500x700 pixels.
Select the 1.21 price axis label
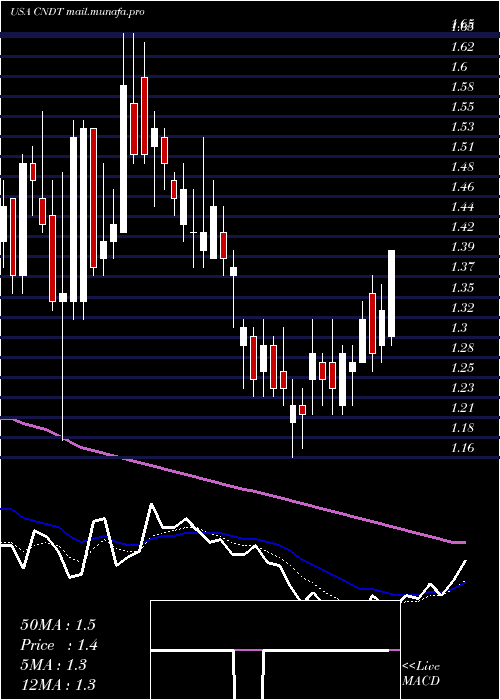point(462,408)
